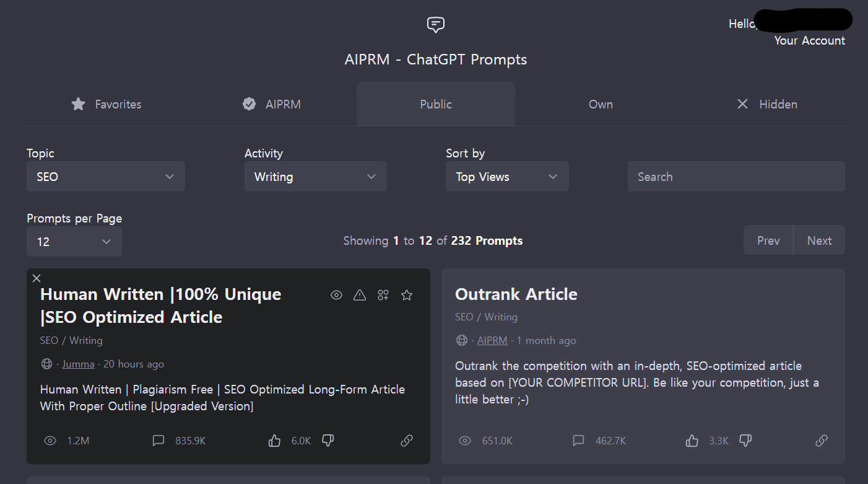This screenshot has width=868, height=484.
Task: Click the 'Showing 1 to 12 of 232 Prompts' text
Action: 433,240
